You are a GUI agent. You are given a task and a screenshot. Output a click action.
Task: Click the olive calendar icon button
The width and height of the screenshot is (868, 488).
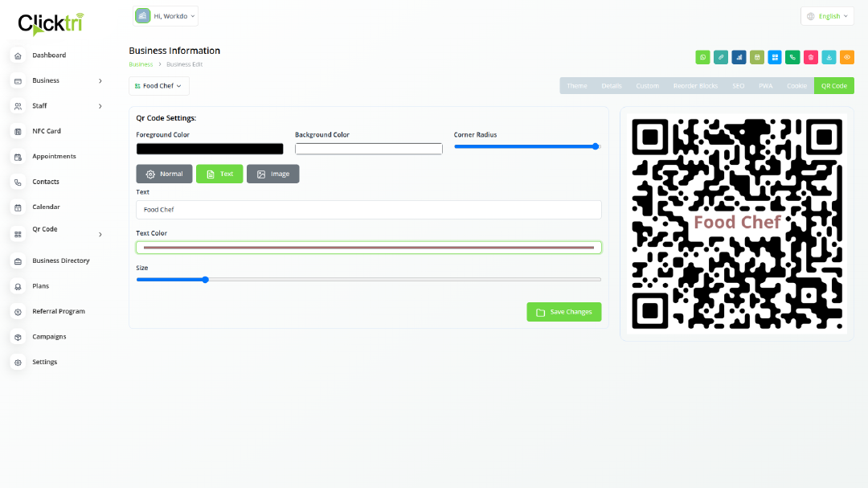tap(757, 57)
